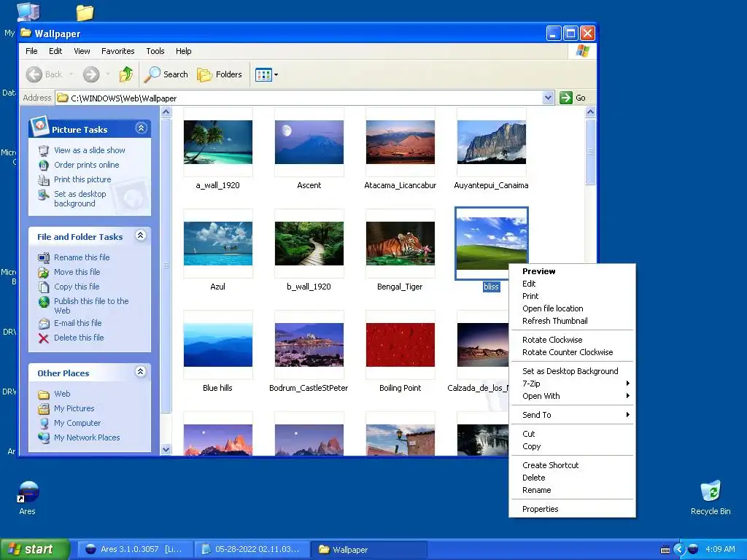Open the Views toolbar icon
This screenshot has width=747, height=560.
[263, 75]
